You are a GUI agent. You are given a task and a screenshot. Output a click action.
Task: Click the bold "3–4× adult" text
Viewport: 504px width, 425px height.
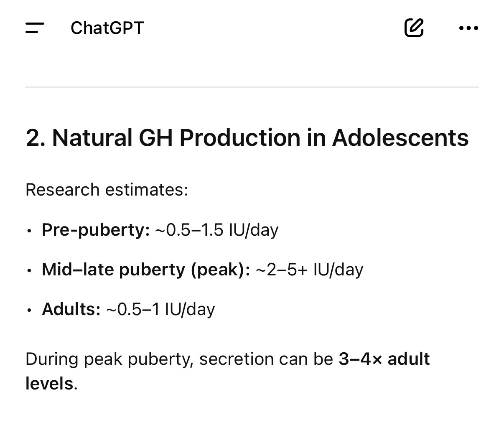point(384,359)
